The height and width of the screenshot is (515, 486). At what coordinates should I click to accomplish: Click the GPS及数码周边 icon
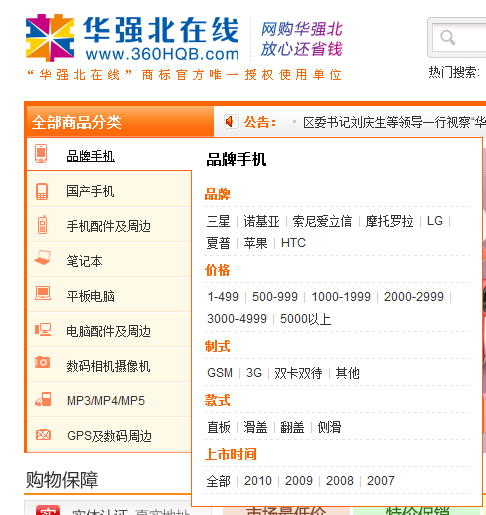pyautogui.click(x=43, y=435)
